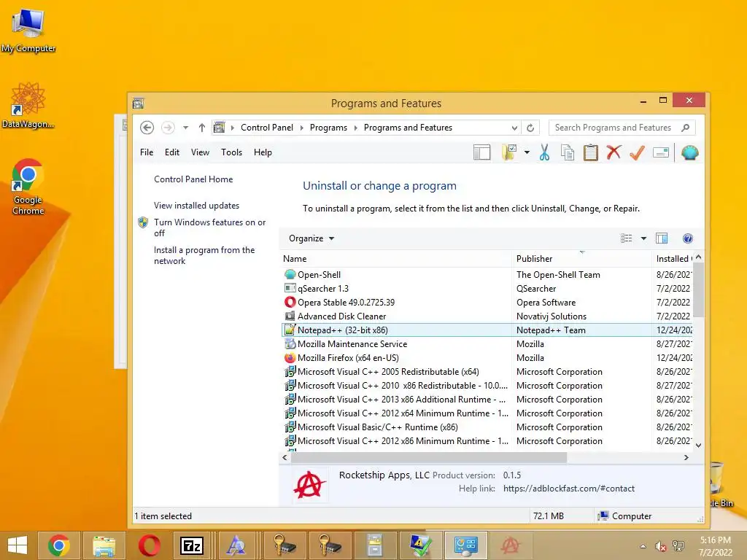Viewport: 747px width, 560px height.
Task: Click the Open-Shell settings shell icon in toolbar
Action: (689, 152)
